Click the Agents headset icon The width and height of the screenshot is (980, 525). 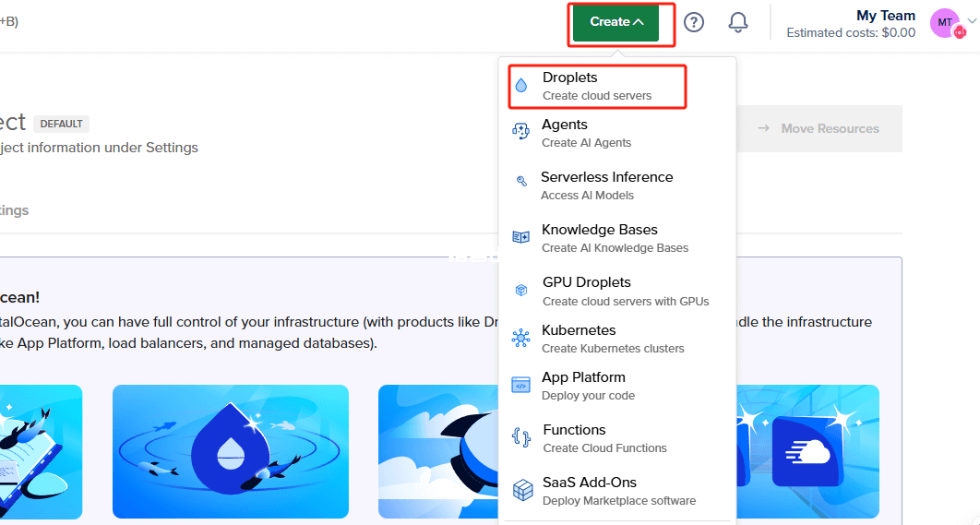pos(520,131)
